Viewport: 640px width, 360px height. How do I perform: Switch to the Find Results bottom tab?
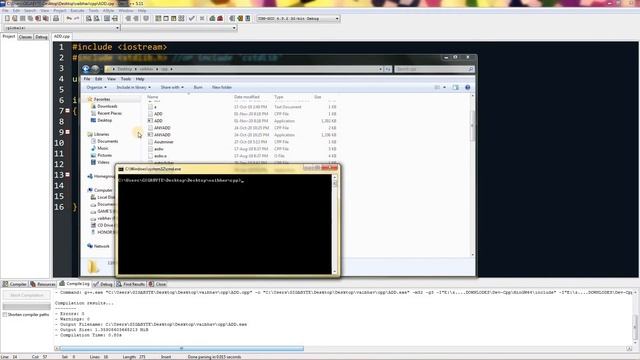coord(131,284)
